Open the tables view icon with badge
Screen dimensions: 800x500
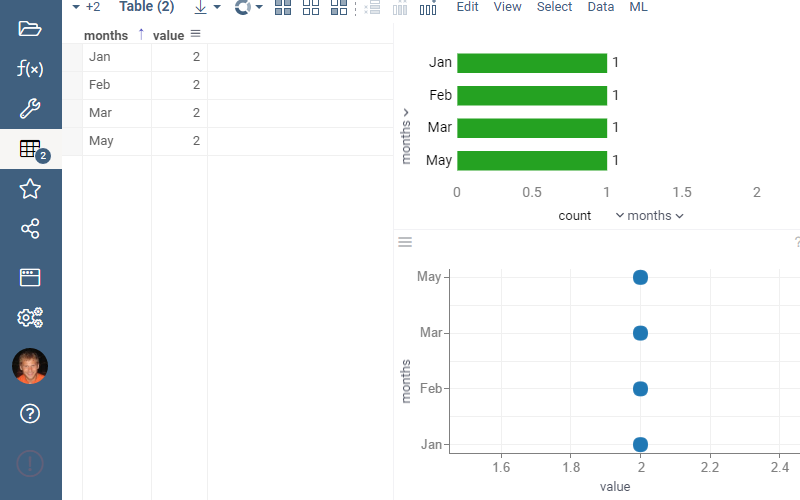click(x=30, y=149)
